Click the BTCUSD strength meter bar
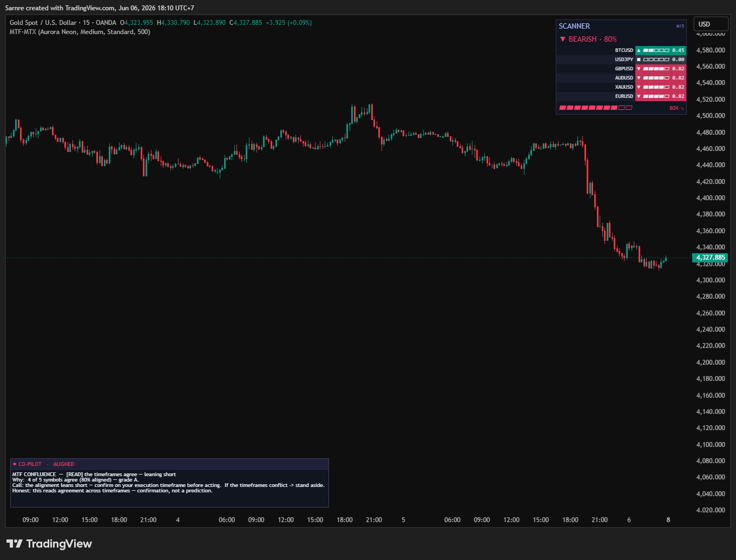The height and width of the screenshot is (560, 736). [656, 50]
